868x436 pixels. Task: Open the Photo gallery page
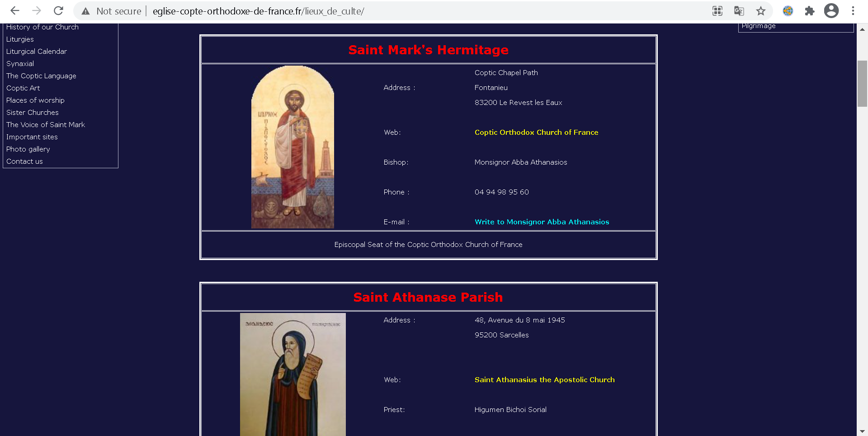[28, 149]
